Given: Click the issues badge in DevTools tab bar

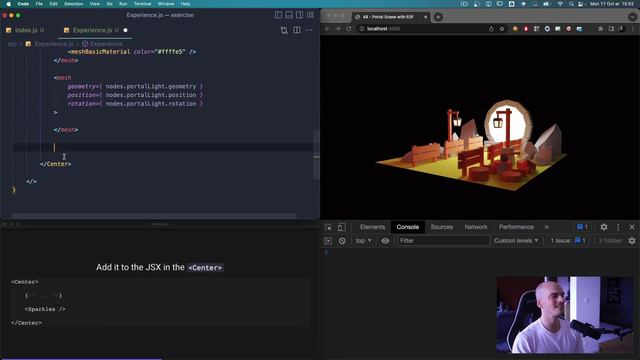Looking at the screenshot, I should [582, 227].
